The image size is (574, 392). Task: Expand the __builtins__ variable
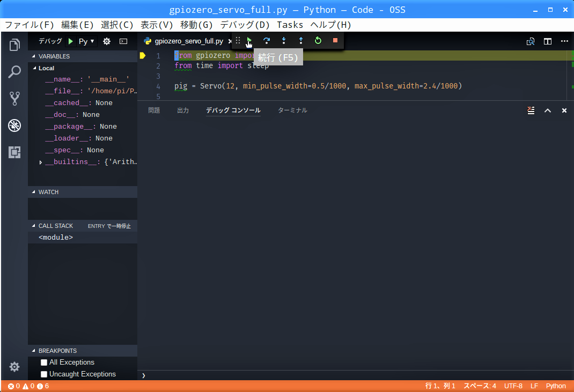41,162
